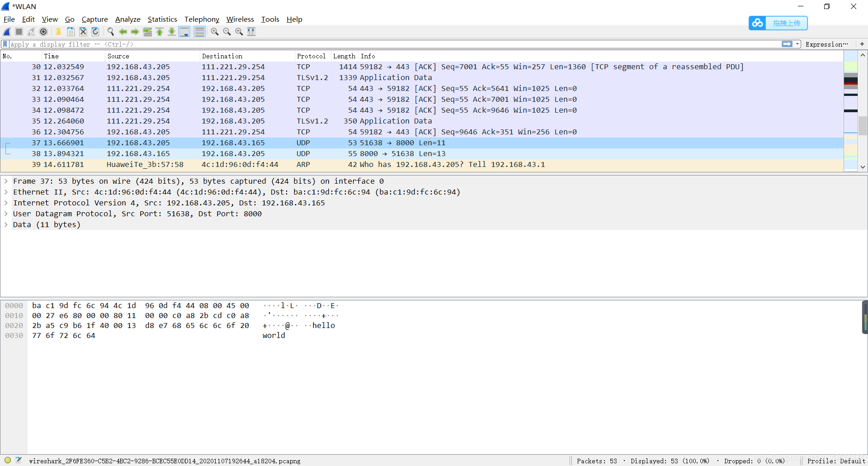The height and width of the screenshot is (466, 868).
Task: Restart the current capture
Action: (x=31, y=32)
